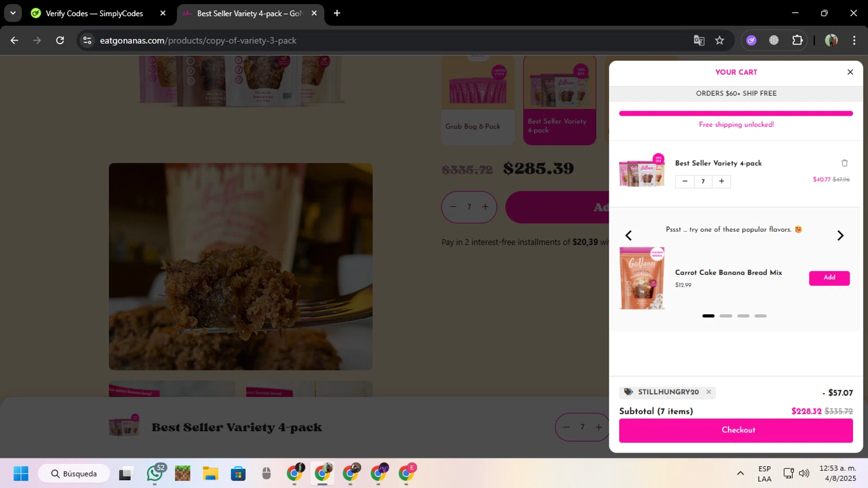The image size is (868, 488).
Task: Open a new browser tab
Action: 337,13
